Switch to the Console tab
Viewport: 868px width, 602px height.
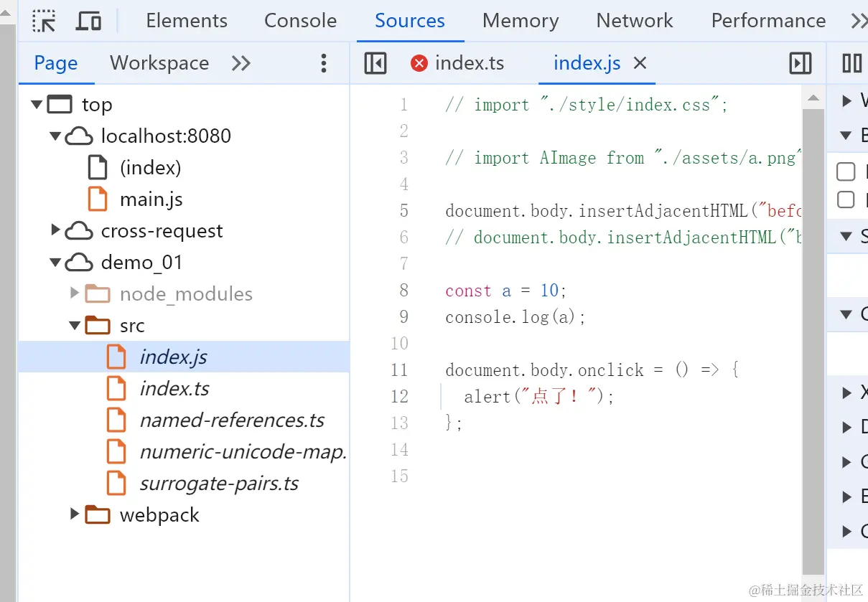[300, 21]
